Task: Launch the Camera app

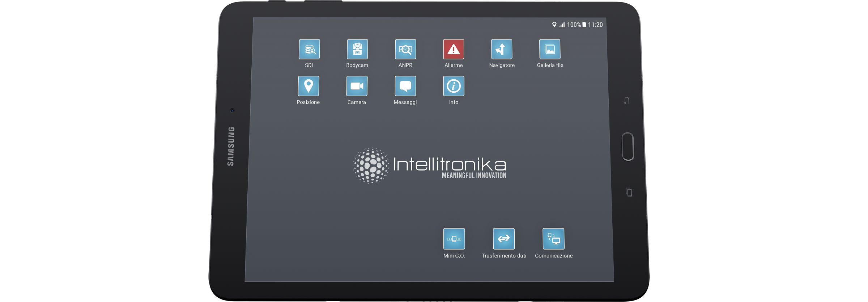Action: [357, 86]
